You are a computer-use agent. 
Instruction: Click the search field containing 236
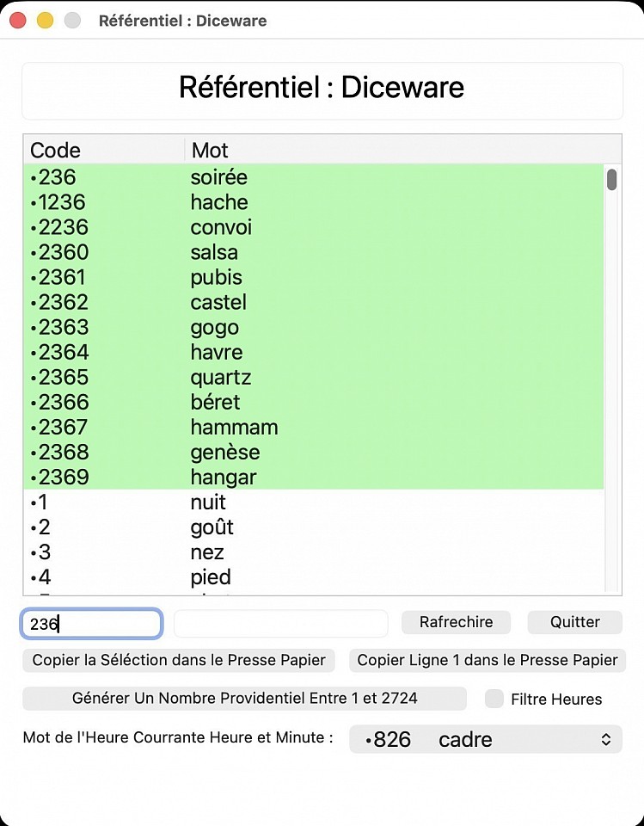(x=91, y=624)
